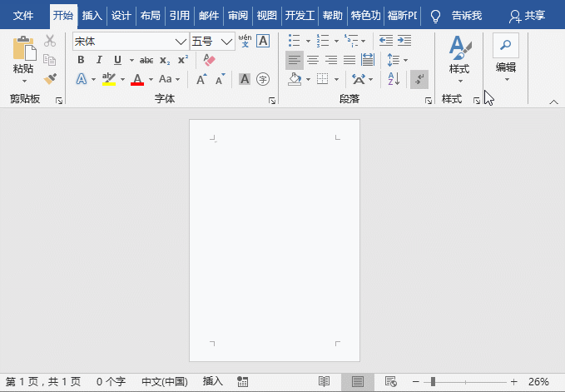
Task: Apply character border icon
Action: click(x=263, y=41)
